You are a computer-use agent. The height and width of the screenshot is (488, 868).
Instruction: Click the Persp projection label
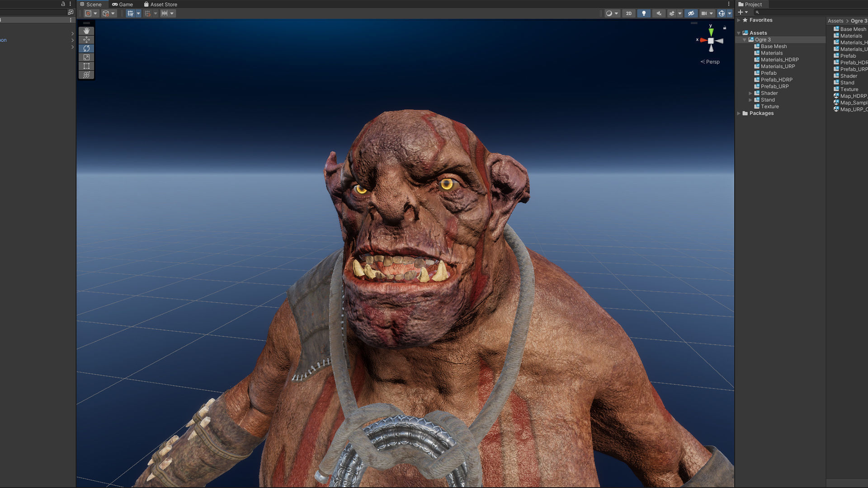click(x=712, y=62)
